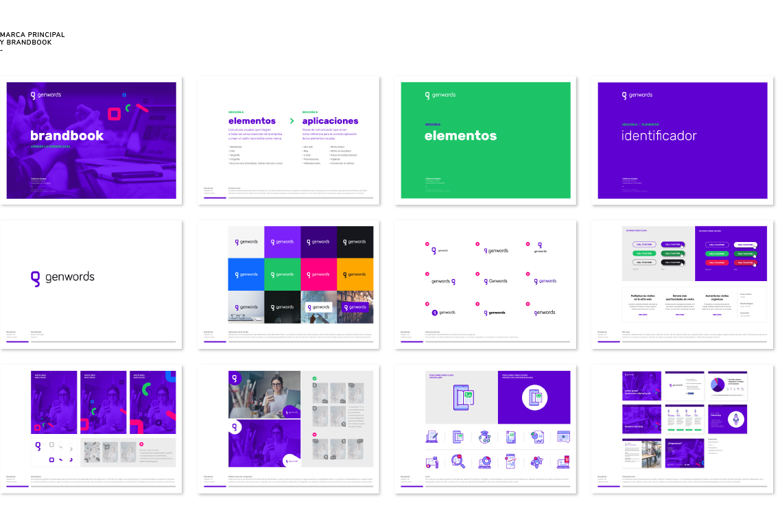Click the large genwords logo on the white slide

[63, 278]
